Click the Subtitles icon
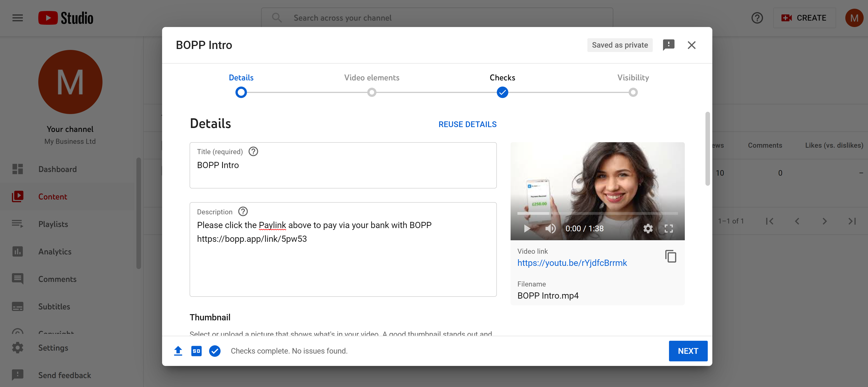The image size is (868, 387). coord(17,306)
